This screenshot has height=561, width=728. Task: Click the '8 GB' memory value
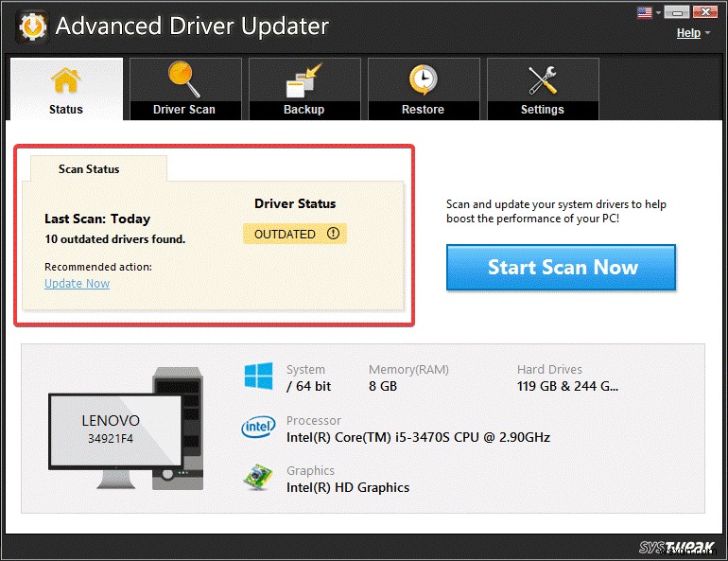[383, 386]
